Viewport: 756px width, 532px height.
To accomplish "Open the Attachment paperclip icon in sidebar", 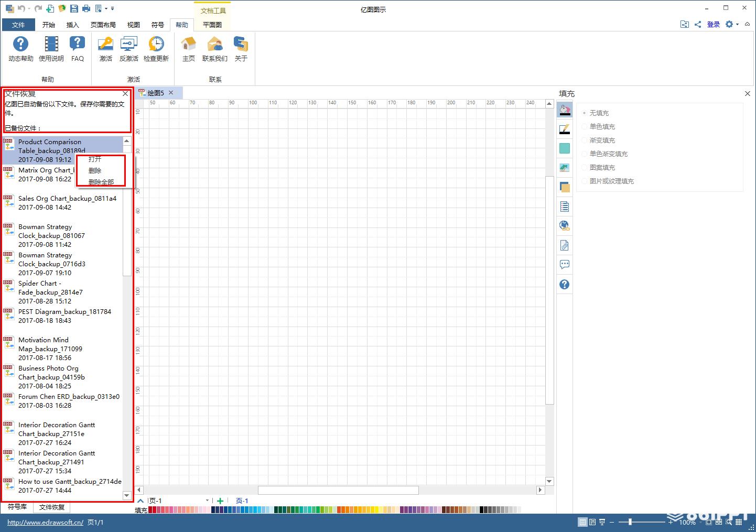I will [x=565, y=245].
